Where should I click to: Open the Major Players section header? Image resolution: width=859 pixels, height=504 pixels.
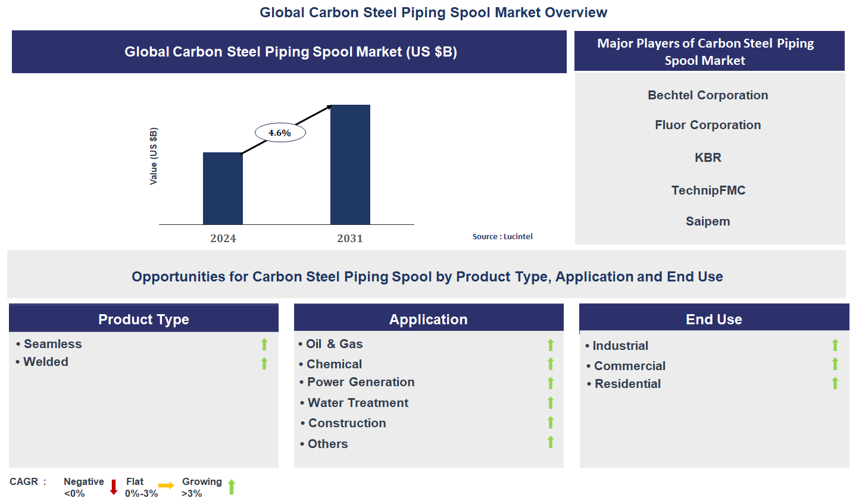click(708, 51)
